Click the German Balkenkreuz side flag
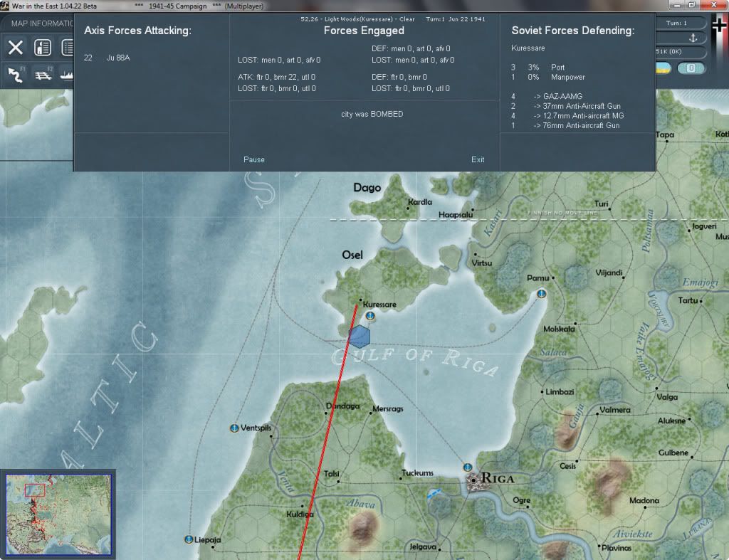Viewport: 729px width, 560px height. [x=720, y=25]
